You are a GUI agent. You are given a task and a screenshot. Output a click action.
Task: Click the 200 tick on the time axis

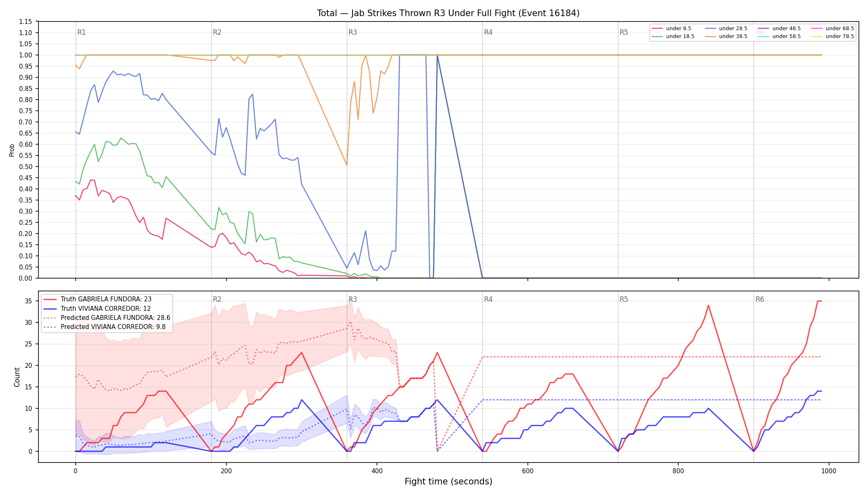(226, 471)
